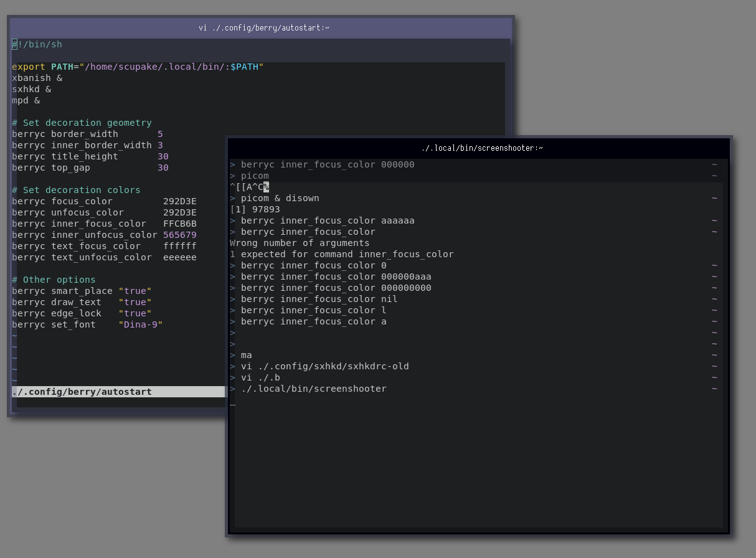Click the '[1] 97893' job output
The width and height of the screenshot is (756, 558).
(x=255, y=209)
